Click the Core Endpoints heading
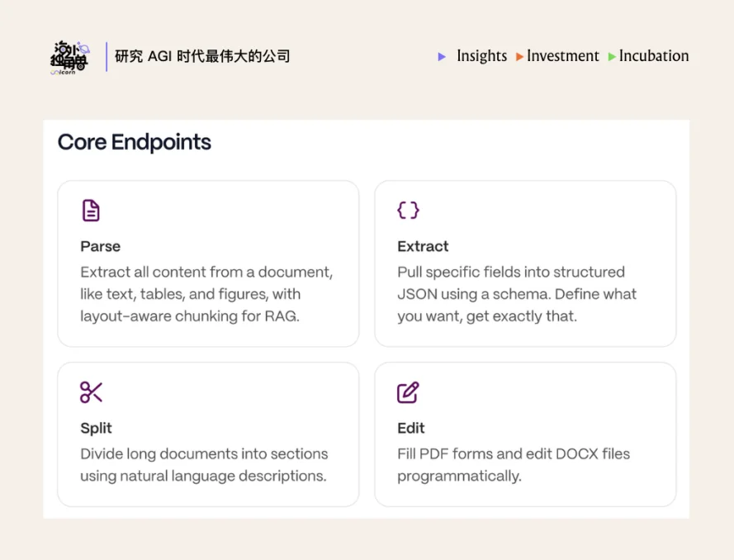Image resolution: width=734 pixels, height=560 pixels. (133, 142)
